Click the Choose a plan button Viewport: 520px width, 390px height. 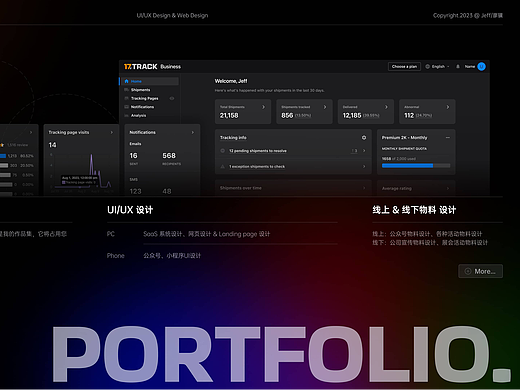coord(404,67)
